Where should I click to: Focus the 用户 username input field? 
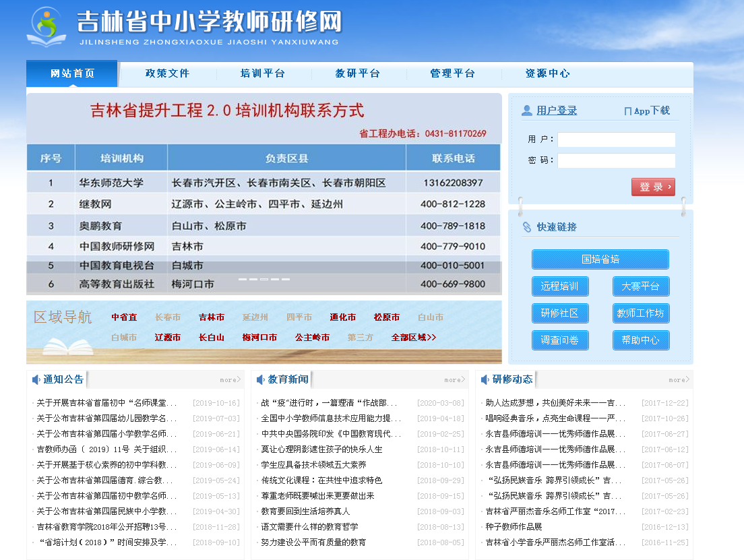point(616,139)
